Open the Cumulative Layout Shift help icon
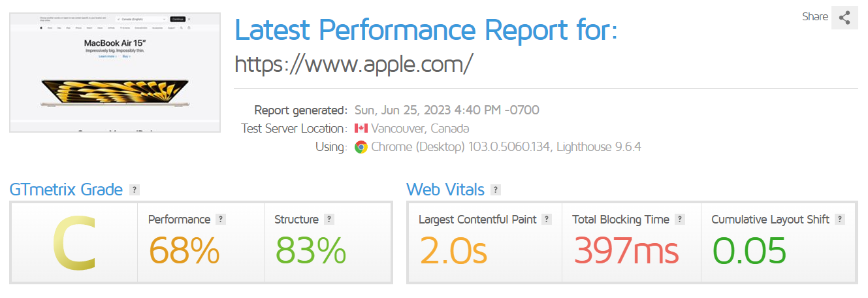This screenshot has height=298, width=868. tap(840, 220)
